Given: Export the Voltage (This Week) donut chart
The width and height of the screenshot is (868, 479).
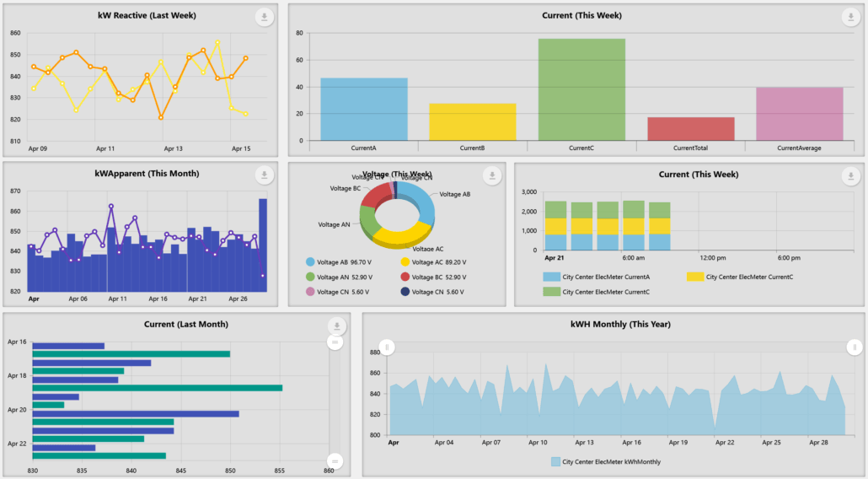Looking at the screenshot, I should point(492,175).
